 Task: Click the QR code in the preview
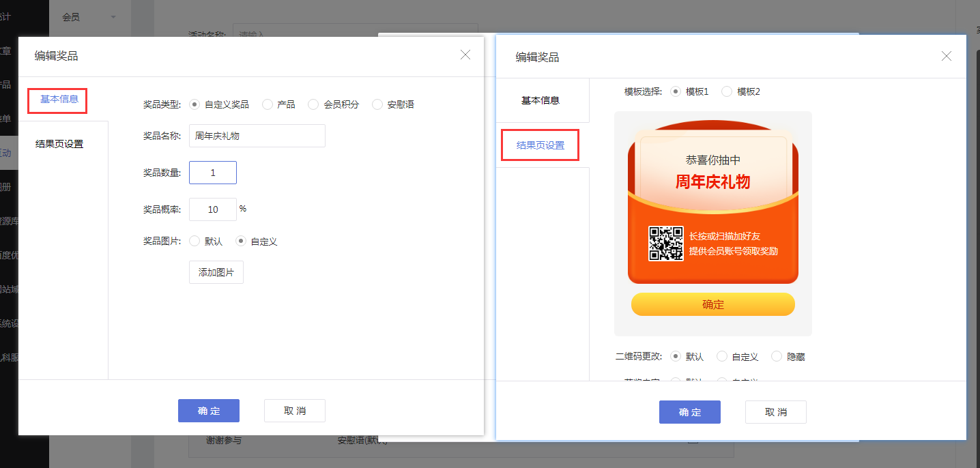[665, 244]
